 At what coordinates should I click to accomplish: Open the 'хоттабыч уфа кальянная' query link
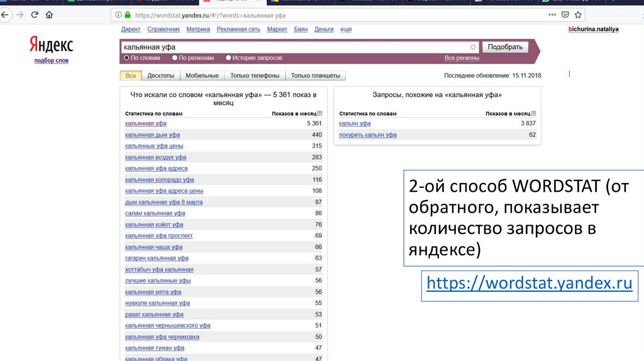(159, 269)
